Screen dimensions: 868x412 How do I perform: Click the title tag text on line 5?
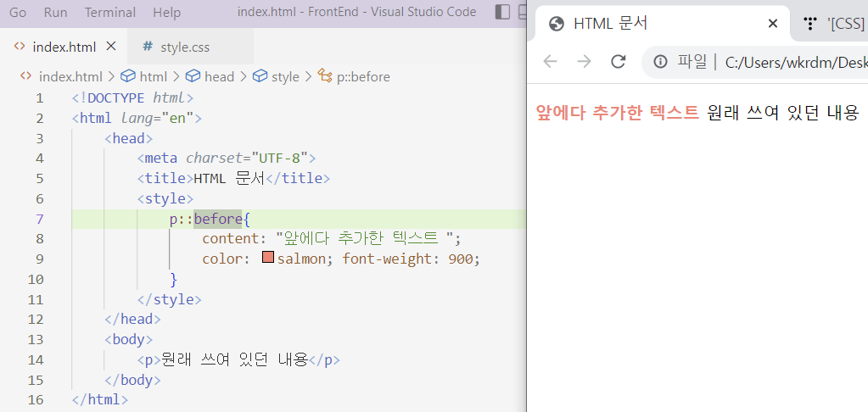tap(233, 179)
